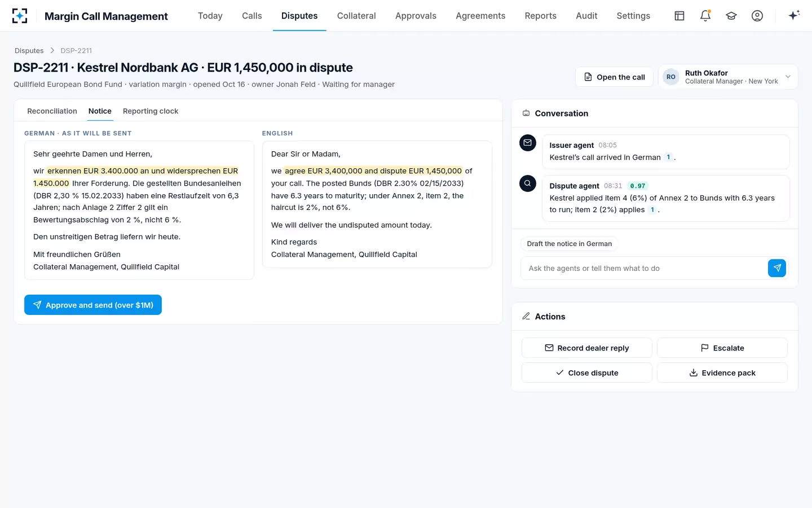Open the layout panel icon in header

679,16
